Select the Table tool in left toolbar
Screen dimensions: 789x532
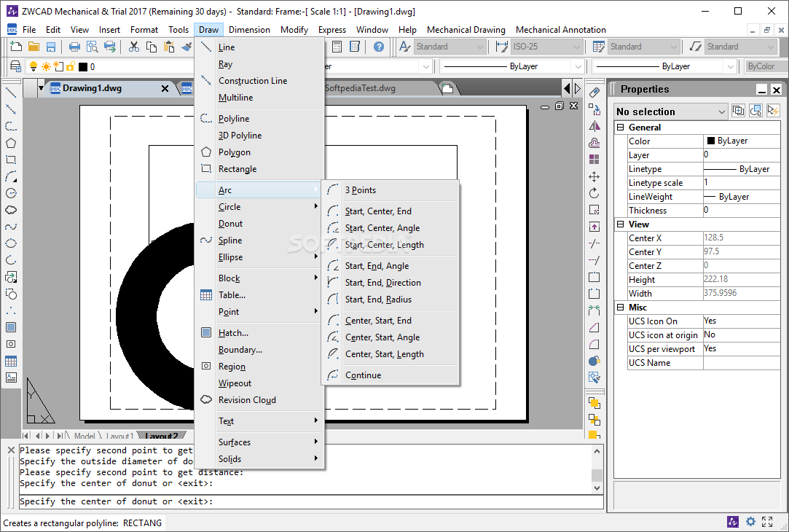11,361
